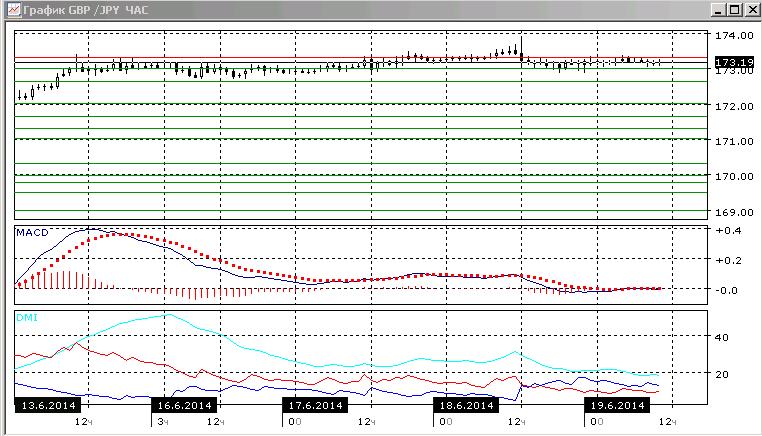Select the MACD indicator label
This screenshot has height=436, width=762.
[x=33, y=233]
